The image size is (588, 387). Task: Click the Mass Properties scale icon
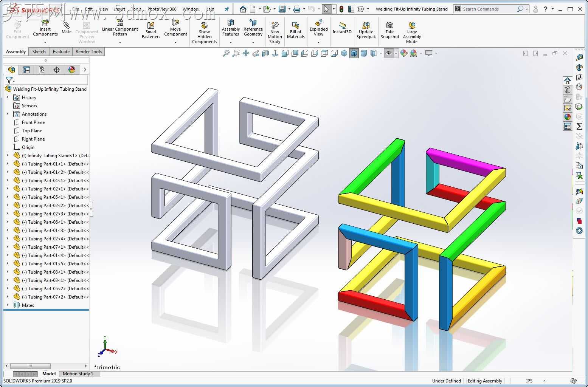[579, 67]
